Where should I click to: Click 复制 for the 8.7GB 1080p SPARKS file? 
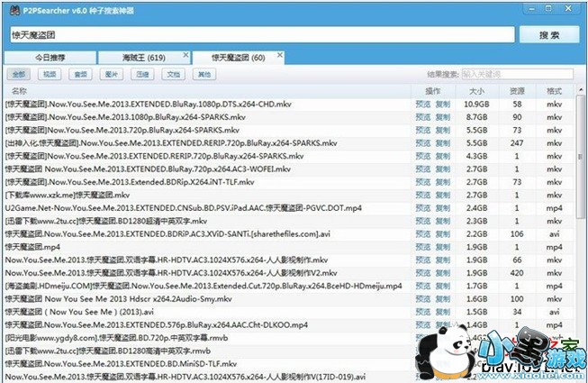[x=443, y=117]
